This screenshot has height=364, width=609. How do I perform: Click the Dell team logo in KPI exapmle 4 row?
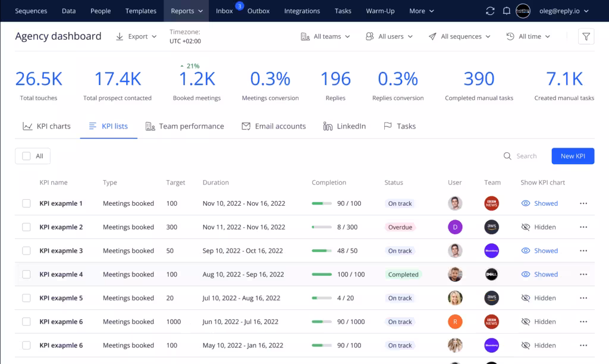click(491, 275)
